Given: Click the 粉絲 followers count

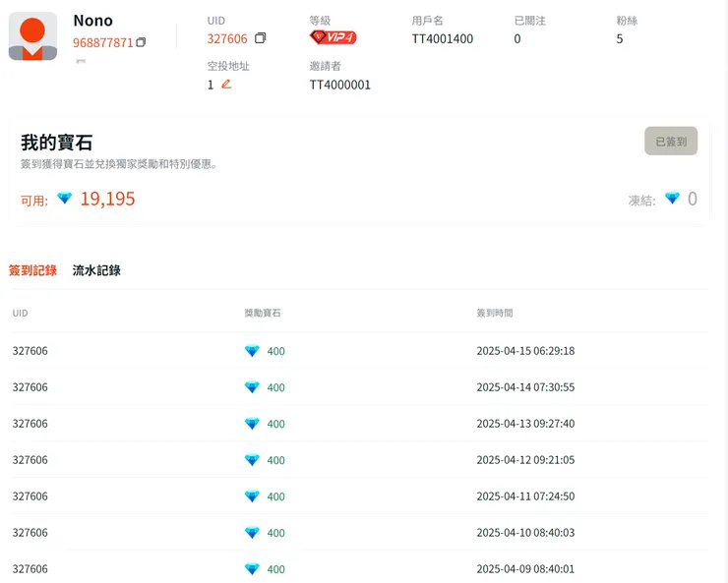Looking at the screenshot, I should click(x=620, y=38).
